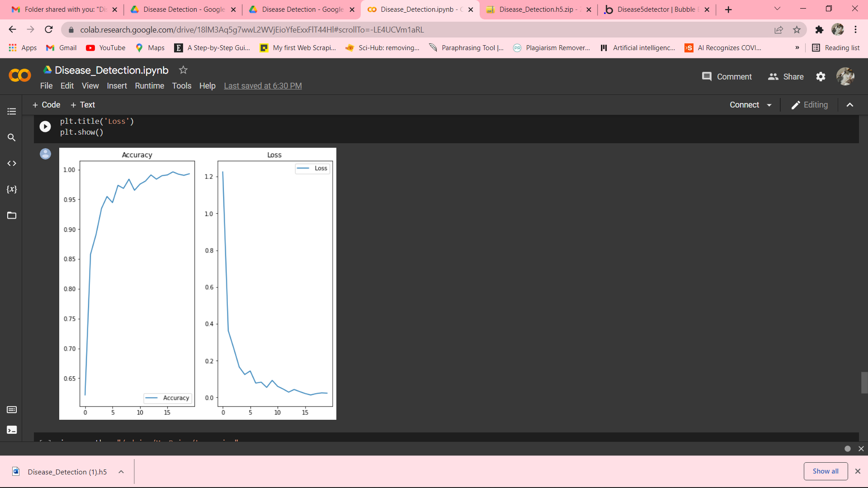Screen dimensions: 868x488
Task: Run the code cell with play button
Action: pos(45,127)
